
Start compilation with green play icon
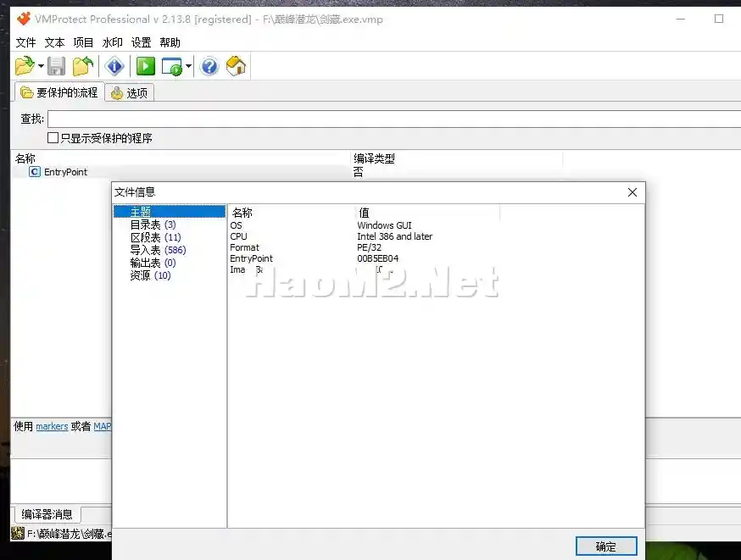tap(146, 66)
